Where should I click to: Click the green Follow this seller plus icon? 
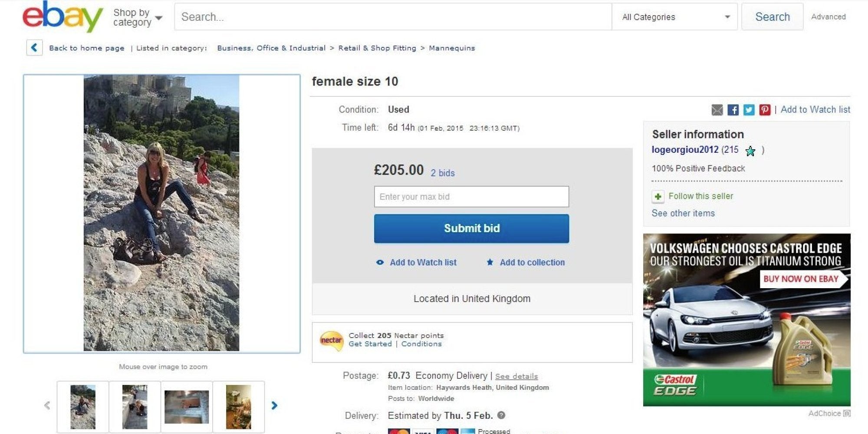click(x=658, y=197)
